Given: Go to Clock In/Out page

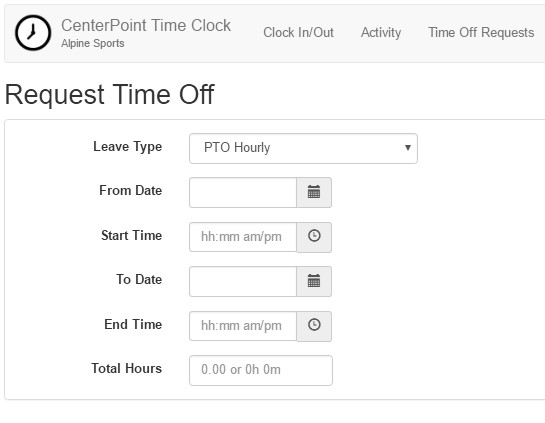Looking at the screenshot, I should (298, 33).
